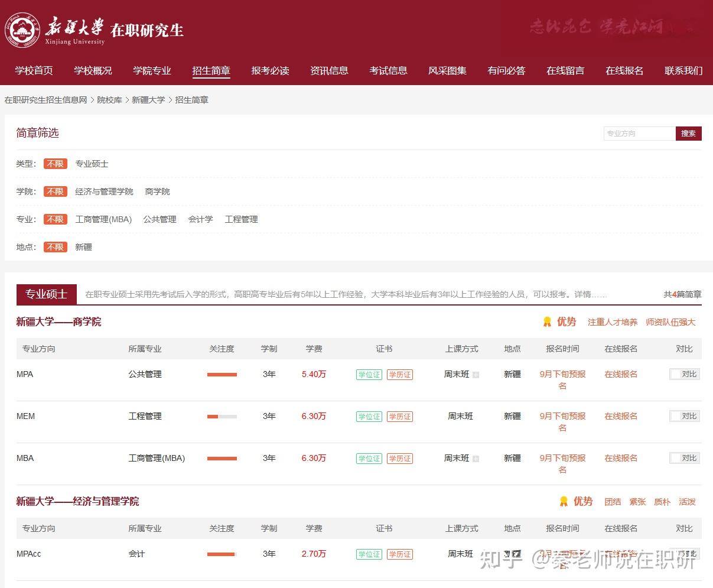
Task: Select 不限 for 地点 filter
Action: [56, 247]
